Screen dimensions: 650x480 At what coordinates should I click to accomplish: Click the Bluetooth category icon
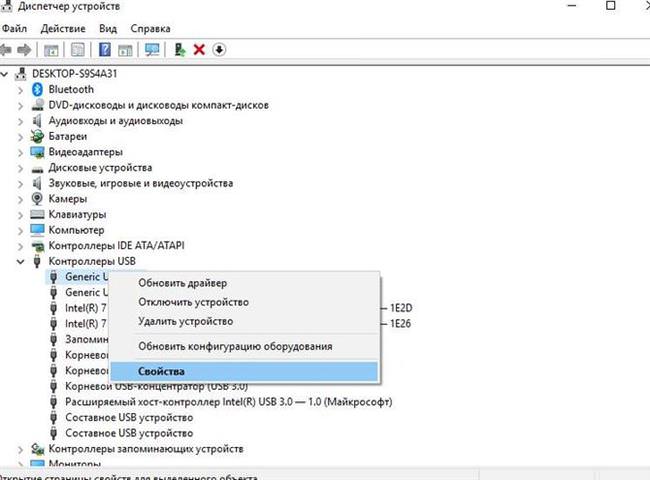37,89
